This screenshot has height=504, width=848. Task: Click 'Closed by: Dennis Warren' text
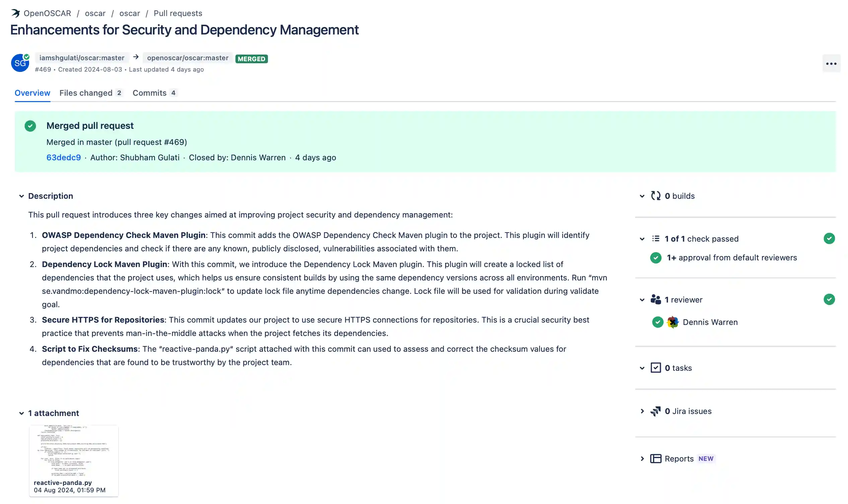pyautogui.click(x=237, y=158)
